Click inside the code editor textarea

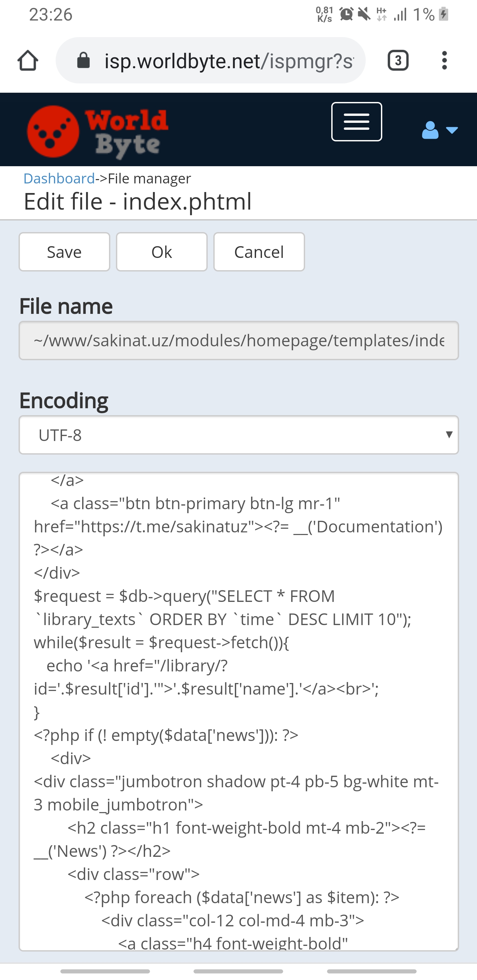click(239, 711)
